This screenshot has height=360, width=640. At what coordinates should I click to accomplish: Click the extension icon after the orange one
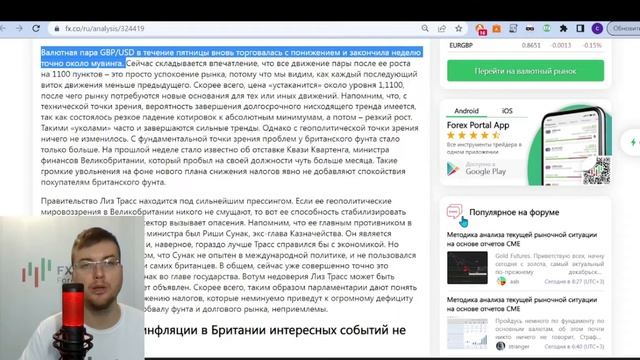(513, 28)
